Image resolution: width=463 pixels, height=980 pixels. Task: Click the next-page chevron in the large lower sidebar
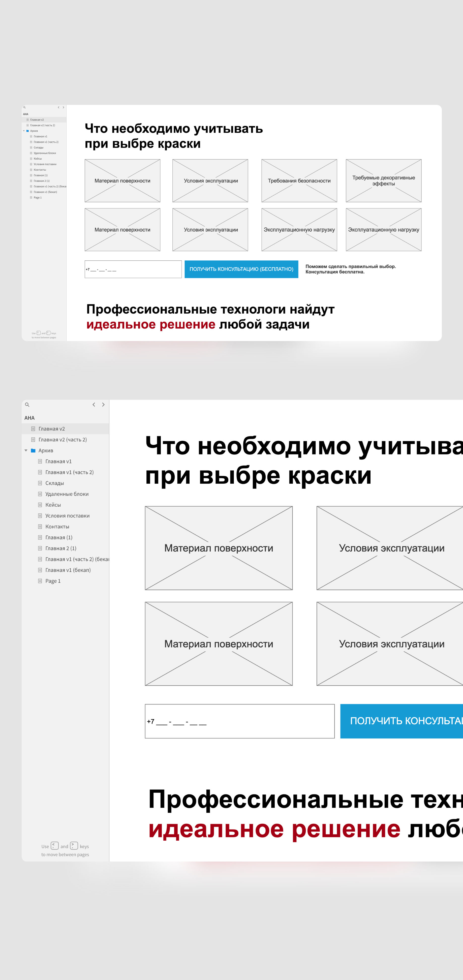pyautogui.click(x=103, y=405)
